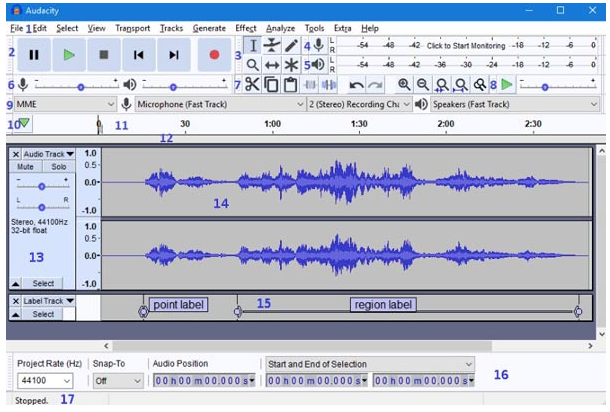Open the Start and End of Selection dropdown

click(x=370, y=364)
